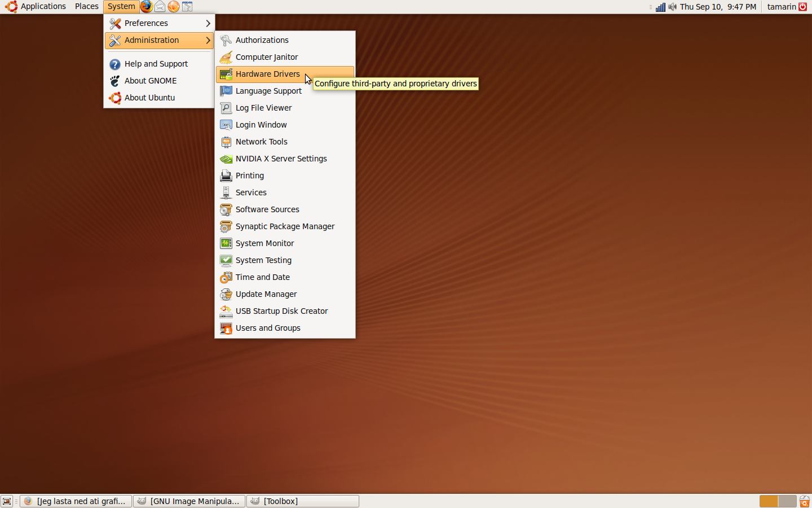Click the Log File Viewer magnifier icon

pyautogui.click(x=226, y=108)
